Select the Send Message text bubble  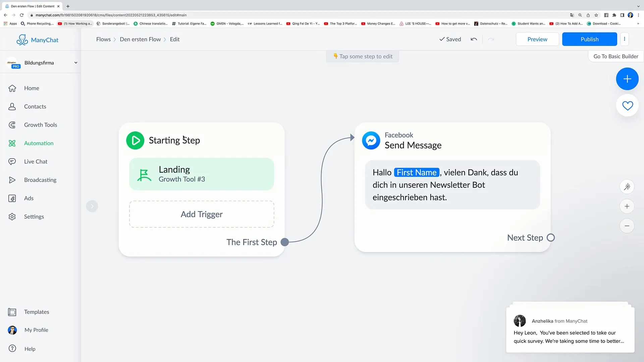pos(452,185)
